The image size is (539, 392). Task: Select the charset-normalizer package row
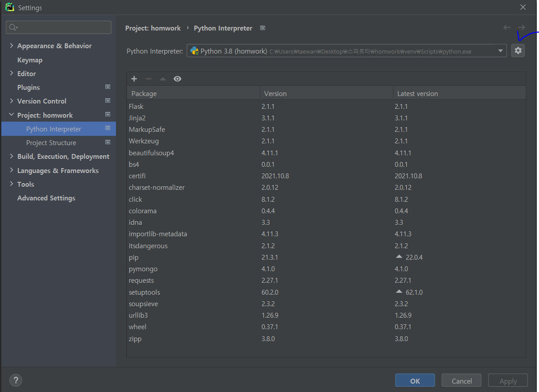[x=326, y=187]
